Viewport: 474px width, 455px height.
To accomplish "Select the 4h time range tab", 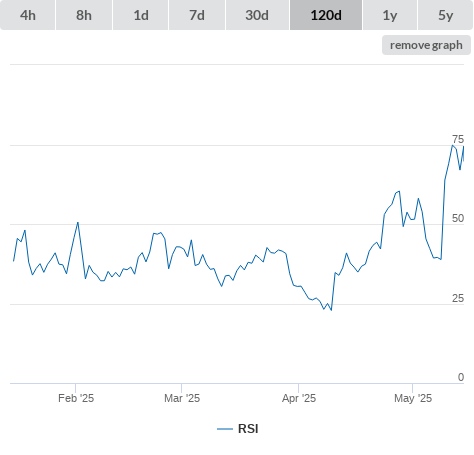I will (x=28, y=15).
